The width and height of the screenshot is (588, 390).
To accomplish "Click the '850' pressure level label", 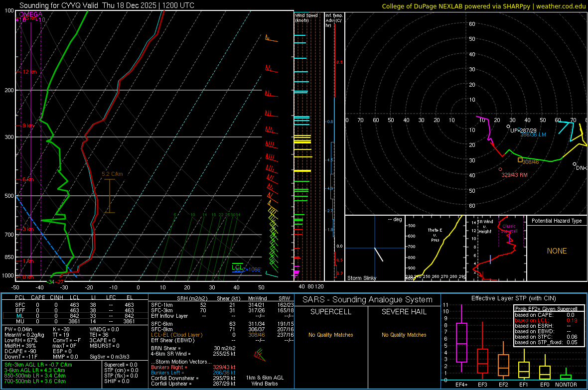I will pyautogui.click(x=8, y=257).
